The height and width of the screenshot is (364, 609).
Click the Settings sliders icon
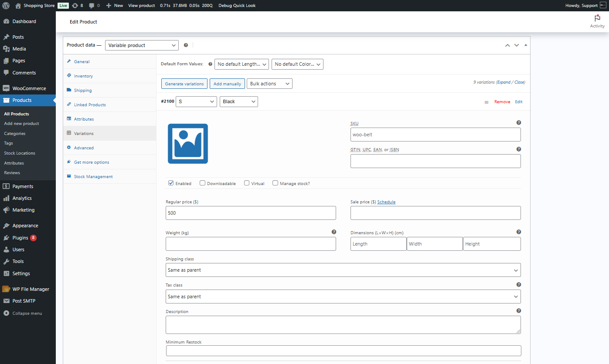(6, 273)
